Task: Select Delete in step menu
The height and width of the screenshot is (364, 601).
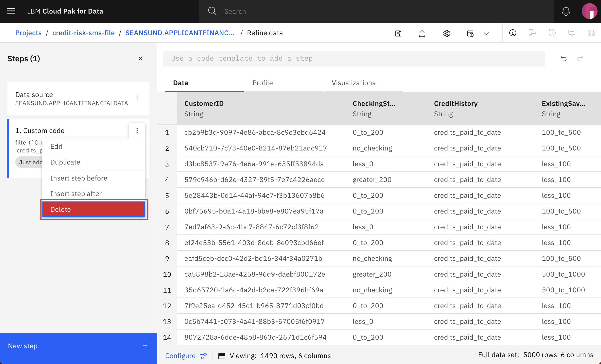Action: pos(94,209)
